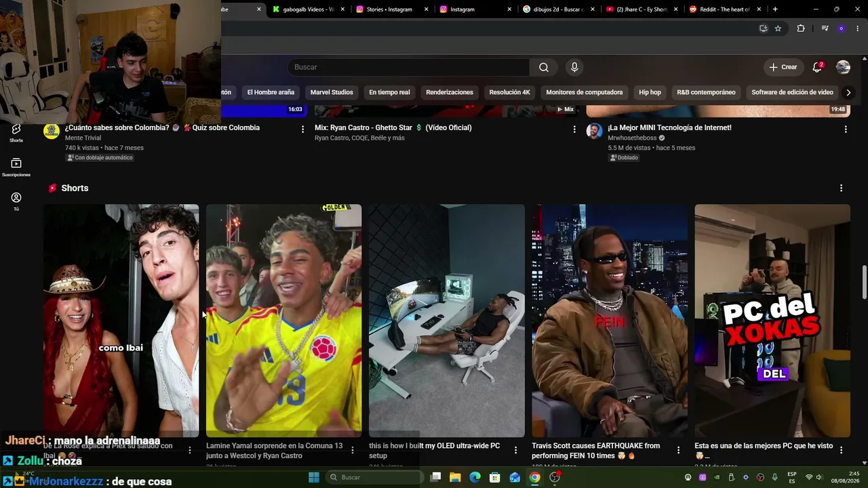Bookmark this page with the star icon
This screenshot has width=868, height=488.
click(x=778, y=28)
